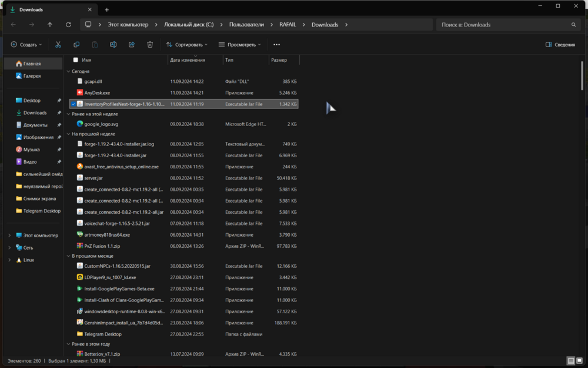The height and width of the screenshot is (368, 588).
Task: Click the Delete trash icon
Action: pyautogui.click(x=150, y=44)
